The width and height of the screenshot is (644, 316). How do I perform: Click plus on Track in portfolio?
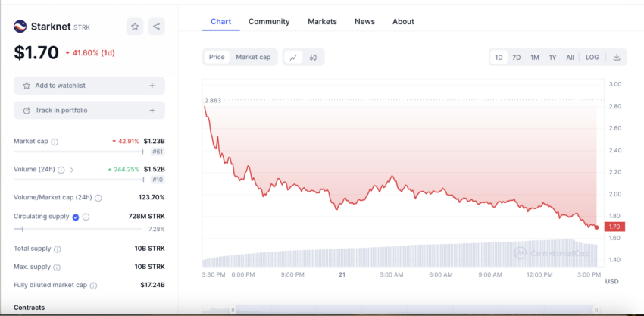click(x=152, y=111)
